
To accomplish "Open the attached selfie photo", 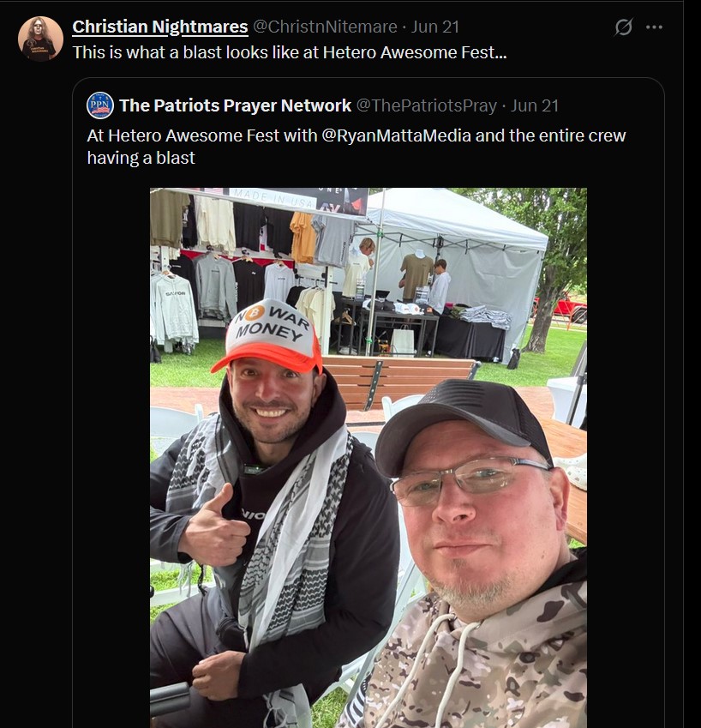I will click(x=368, y=457).
